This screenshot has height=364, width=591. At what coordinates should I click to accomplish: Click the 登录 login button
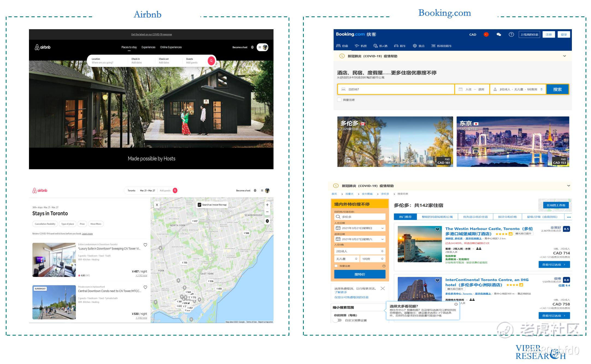click(564, 34)
